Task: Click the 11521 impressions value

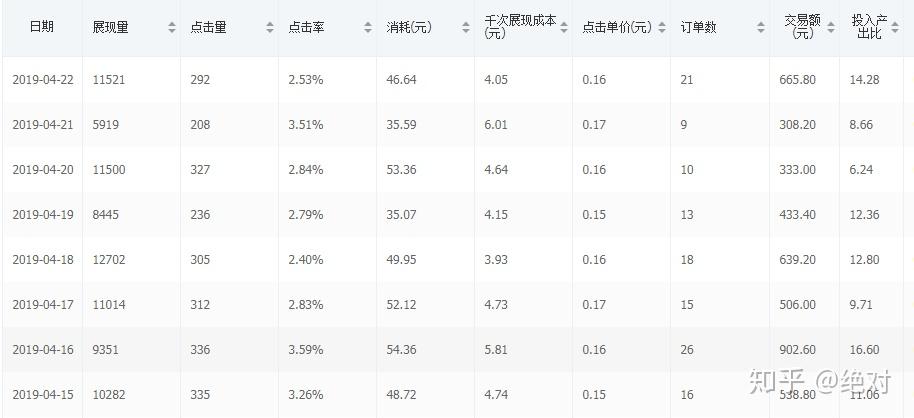Action: click(109, 80)
